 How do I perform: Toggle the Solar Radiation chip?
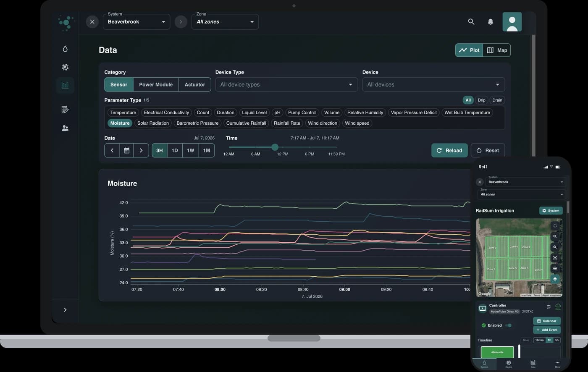point(153,123)
